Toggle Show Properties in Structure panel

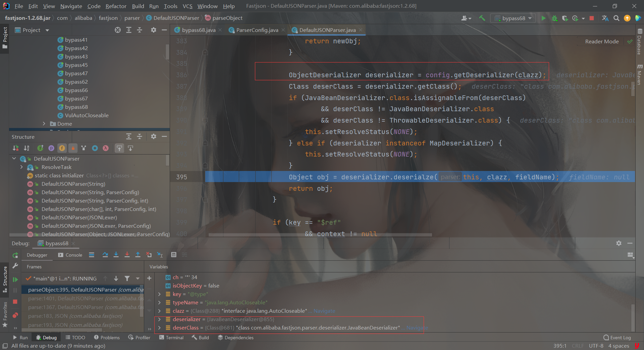coord(51,148)
